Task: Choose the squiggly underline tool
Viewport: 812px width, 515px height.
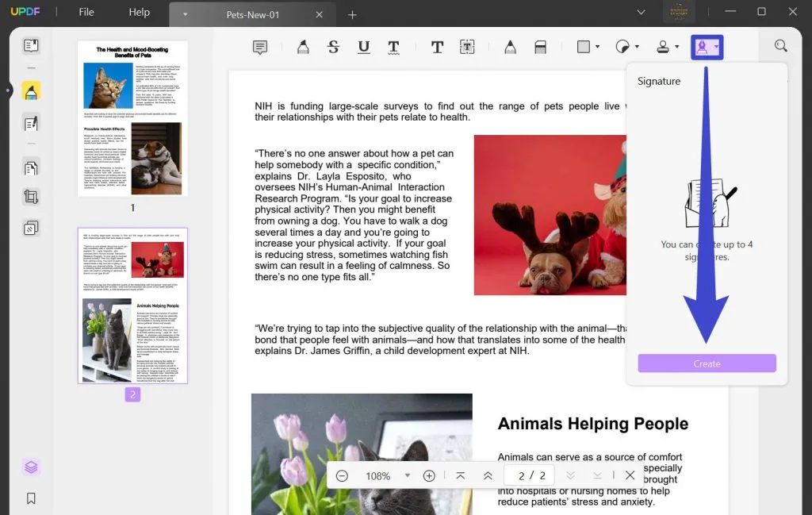Action: (393, 48)
